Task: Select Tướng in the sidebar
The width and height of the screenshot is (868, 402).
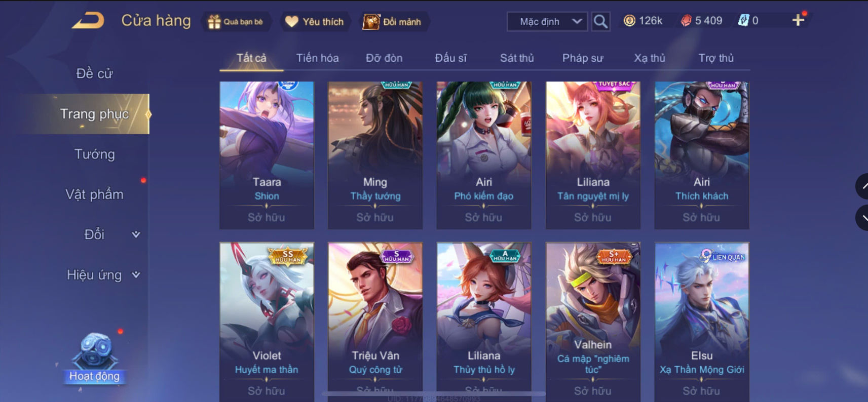Action: (x=95, y=154)
